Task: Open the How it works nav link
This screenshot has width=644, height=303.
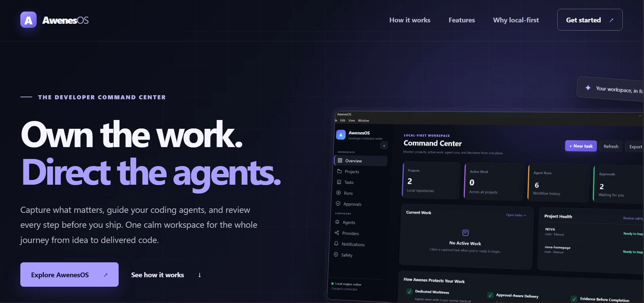Action: 410,20
